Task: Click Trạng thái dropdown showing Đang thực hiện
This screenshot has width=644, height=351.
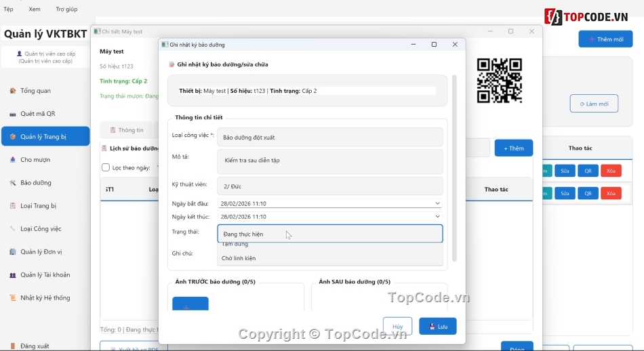Action: [x=330, y=234]
